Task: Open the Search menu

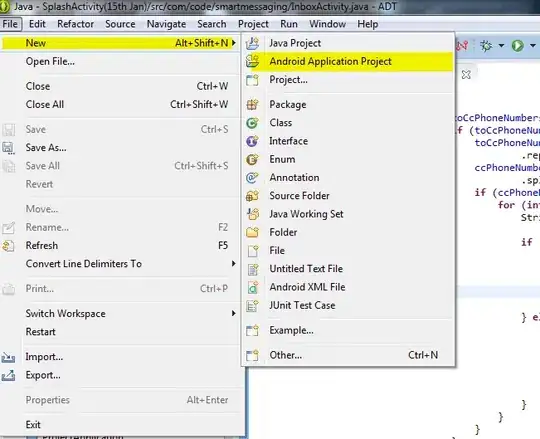Action: click(x=212, y=24)
